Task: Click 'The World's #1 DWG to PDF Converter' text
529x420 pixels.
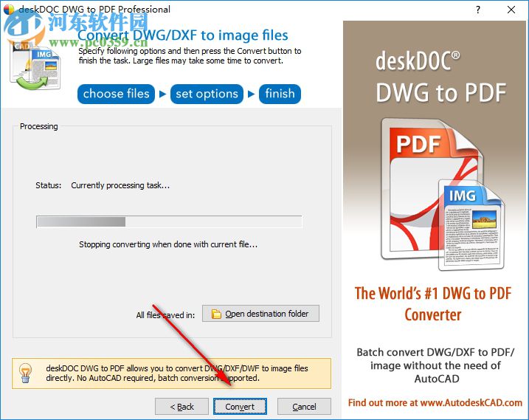Action: [x=433, y=304]
